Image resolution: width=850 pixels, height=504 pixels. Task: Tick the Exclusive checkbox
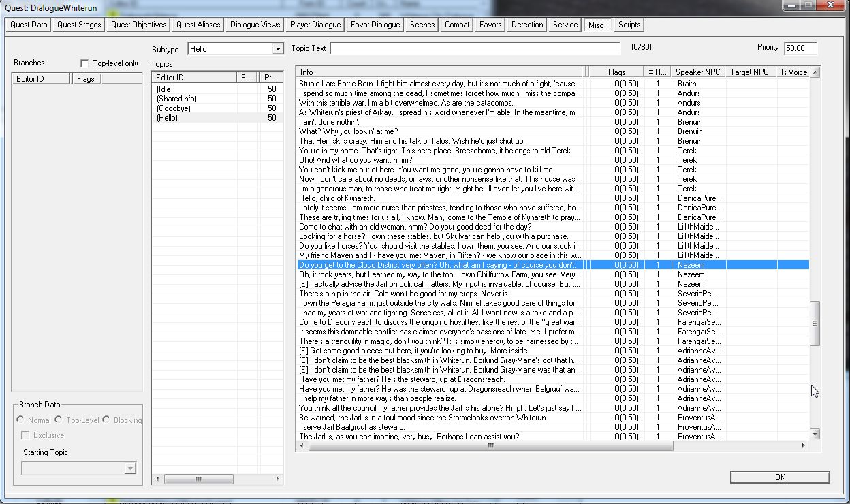pyautogui.click(x=26, y=435)
